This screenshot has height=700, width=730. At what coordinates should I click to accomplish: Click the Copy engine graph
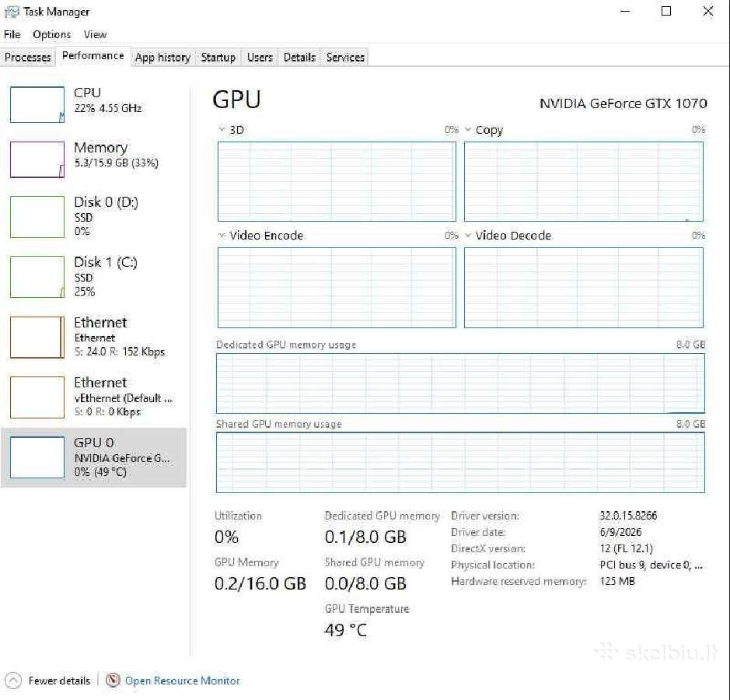point(583,182)
